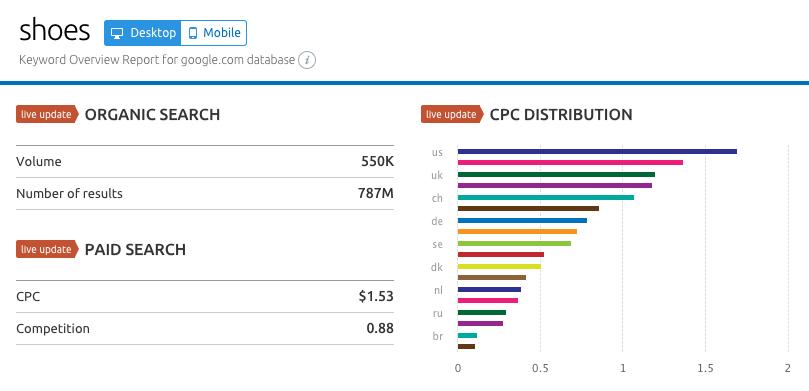The width and height of the screenshot is (809, 391).
Task: Switch to the Mobile view toggle
Action: pyautogui.click(x=214, y=33)
